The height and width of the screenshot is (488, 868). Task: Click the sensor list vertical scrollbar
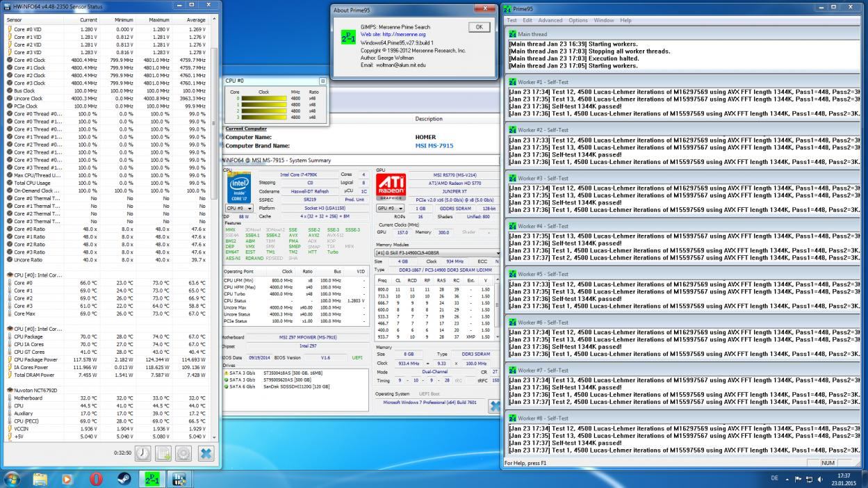(x=214, y=229)
